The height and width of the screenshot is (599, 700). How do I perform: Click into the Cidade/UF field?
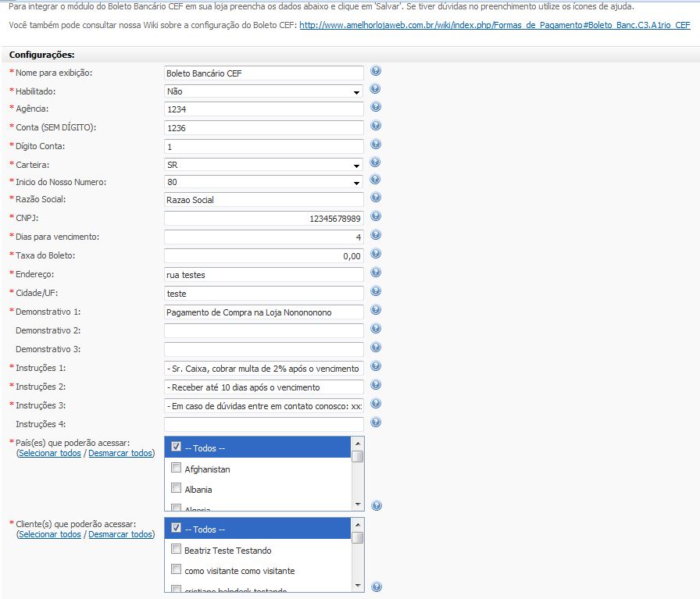tap(264, 293)
